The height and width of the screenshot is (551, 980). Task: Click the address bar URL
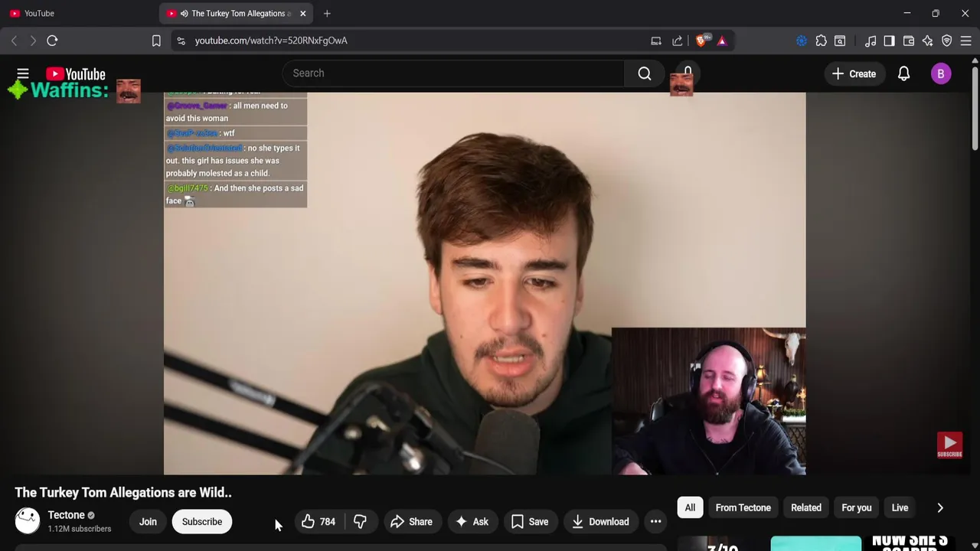coord(271,41)
